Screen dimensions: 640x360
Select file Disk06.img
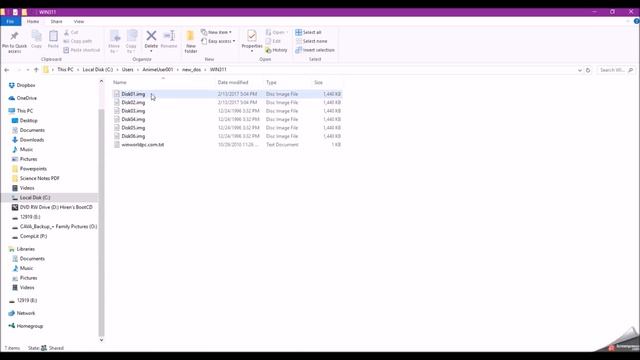pyautogui.click(x=133, y=136)
